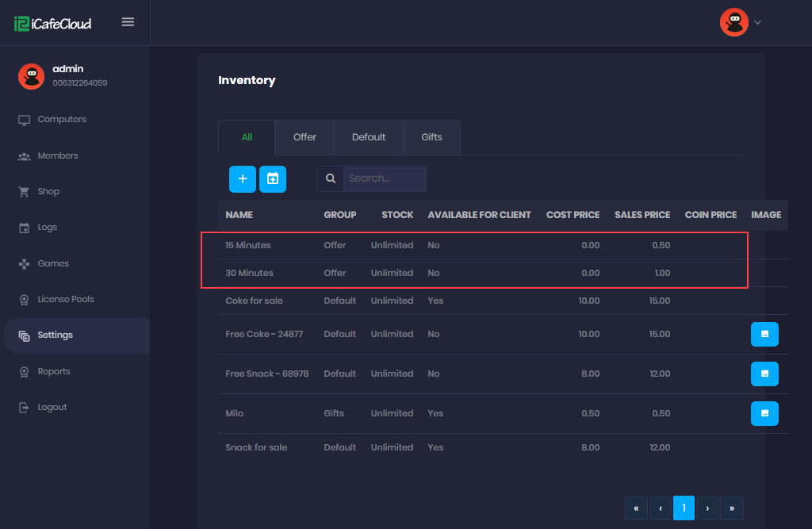Image resolution: width=812 pixels, height=529 pixels.
Task: Click inside the Search input field
Action: [385, 178]
